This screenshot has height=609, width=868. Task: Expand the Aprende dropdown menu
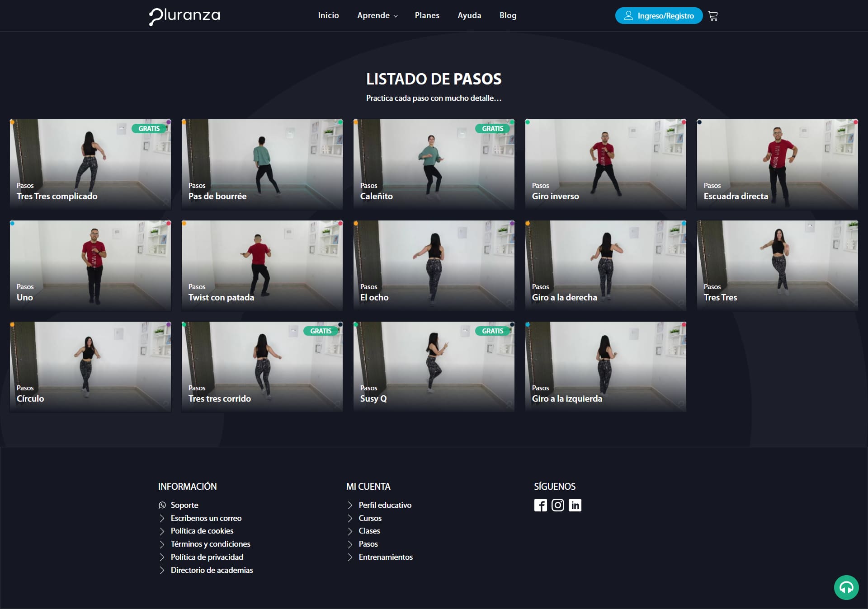(377, 15)
